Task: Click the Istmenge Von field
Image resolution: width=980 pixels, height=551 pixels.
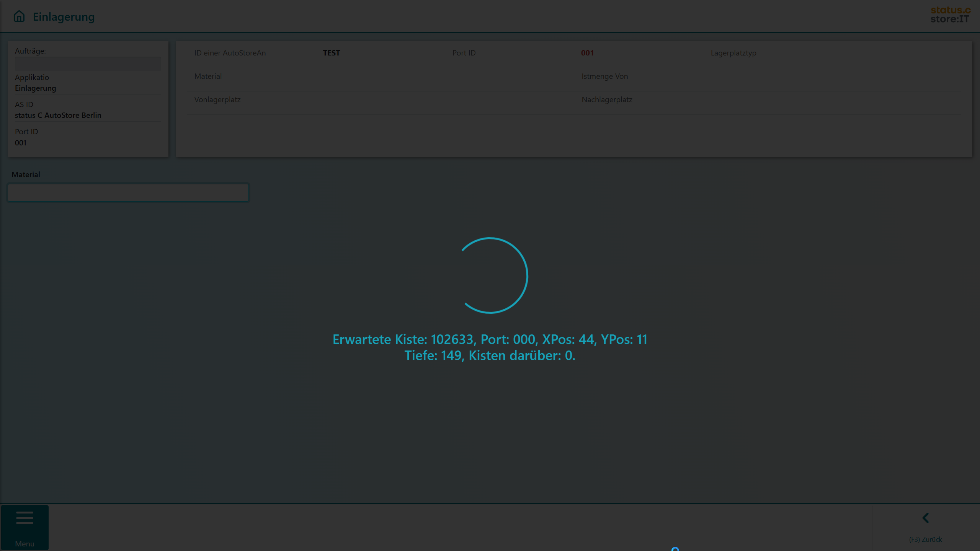Action: pyautogui.click(x=604, y=77)
